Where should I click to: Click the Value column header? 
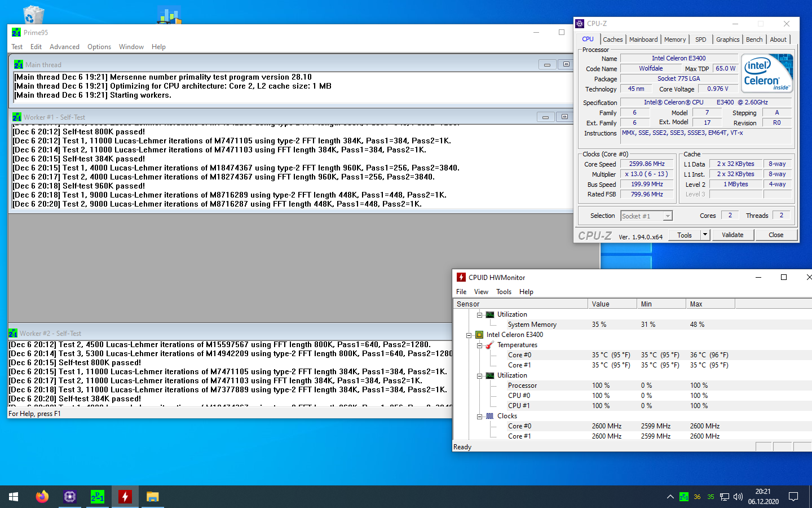click(611, 304)
